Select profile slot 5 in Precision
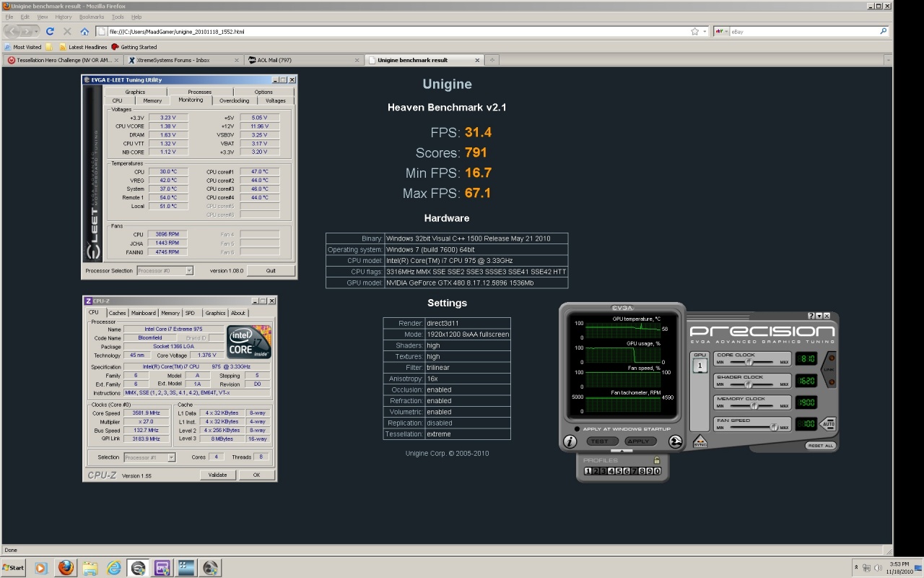 618,471
